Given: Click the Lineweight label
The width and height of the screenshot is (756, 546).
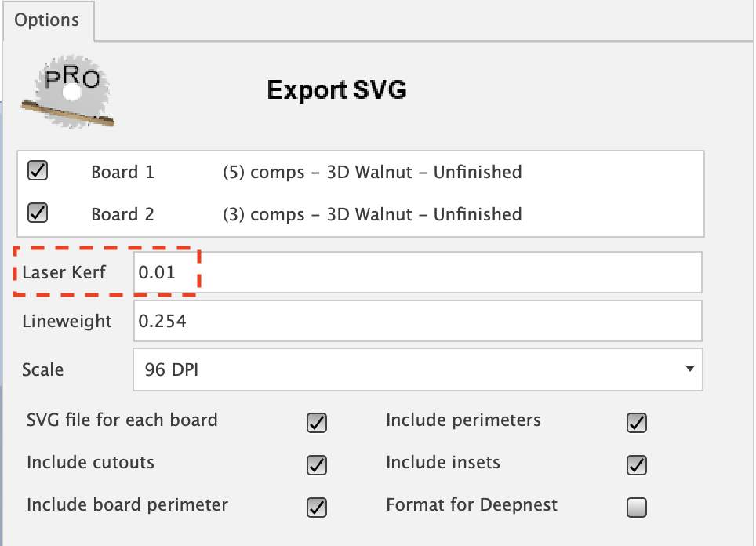Looking at the screenshot, I should (67, 321).
